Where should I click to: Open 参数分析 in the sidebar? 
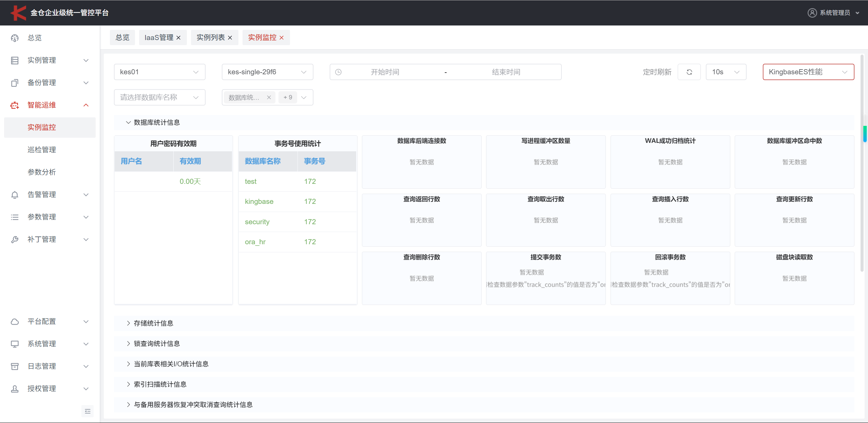42,172
